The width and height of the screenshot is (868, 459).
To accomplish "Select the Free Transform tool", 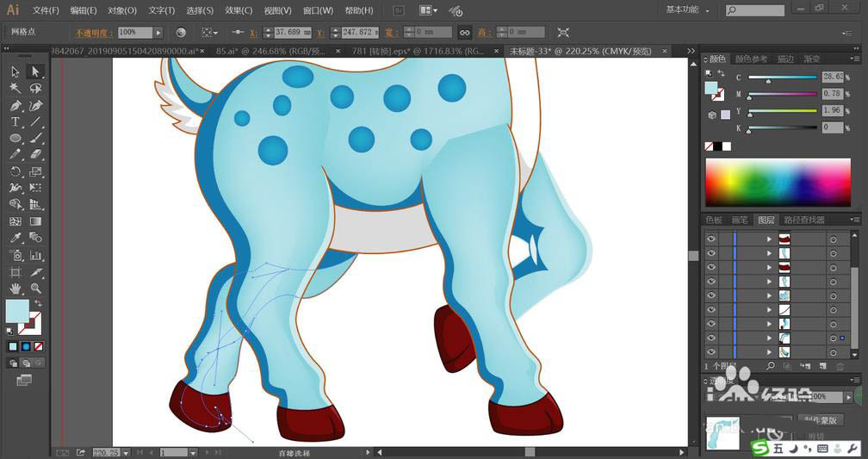I will click(x=35, y=189).
